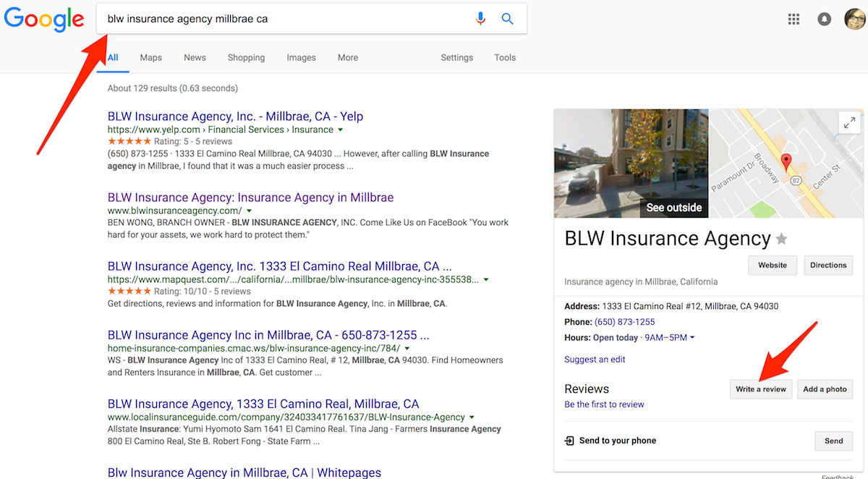This screenshot has height=479, width=868.
Task: Click the Feedback link
Action: [837, 476]
